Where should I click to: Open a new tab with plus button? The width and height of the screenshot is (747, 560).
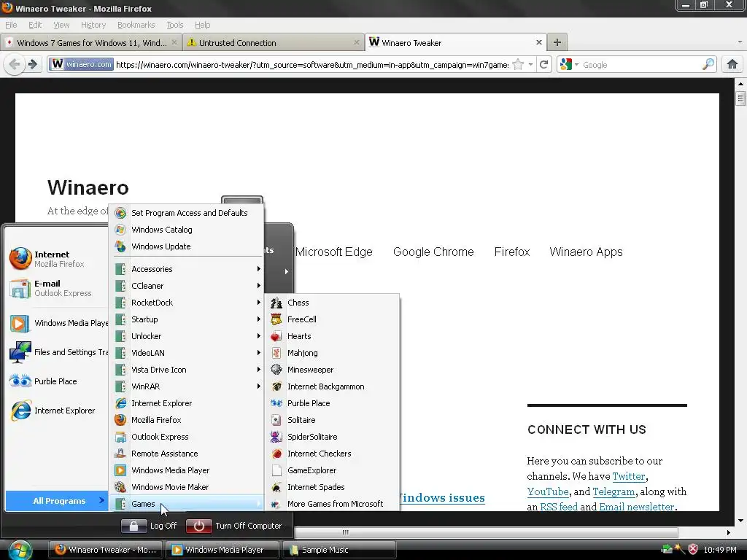pos(557,42)
